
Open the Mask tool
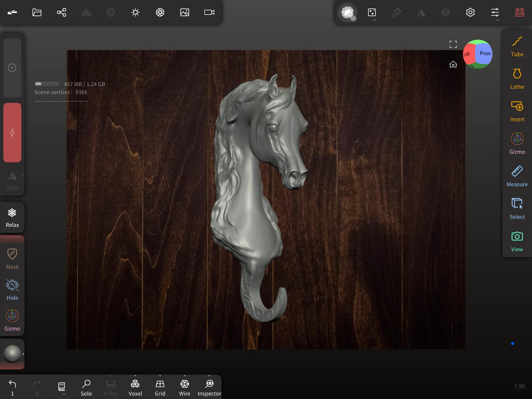coord(12,259)
